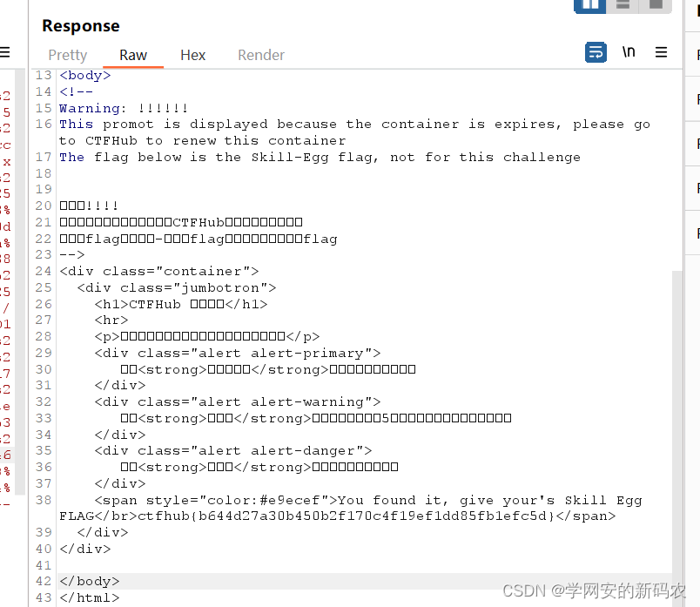Click the closing </body> tag line
The height and width of the screenshot is (607, 700).
pyautogui.click(x=90, y=581)
